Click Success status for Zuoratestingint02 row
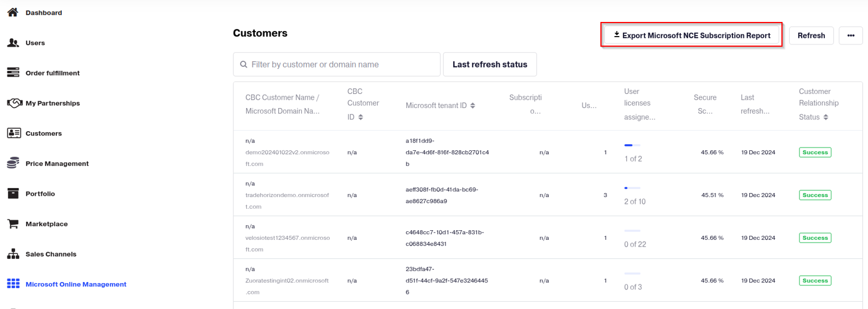Image resolution: width=868 pixels, height=309 pixels. [815, 280]
